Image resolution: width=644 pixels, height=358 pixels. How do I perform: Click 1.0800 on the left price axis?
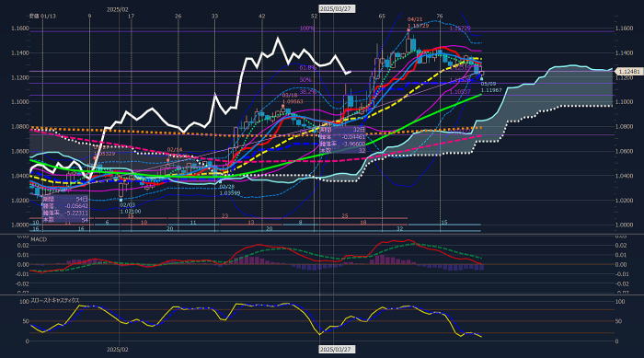(x=20, y=127)
